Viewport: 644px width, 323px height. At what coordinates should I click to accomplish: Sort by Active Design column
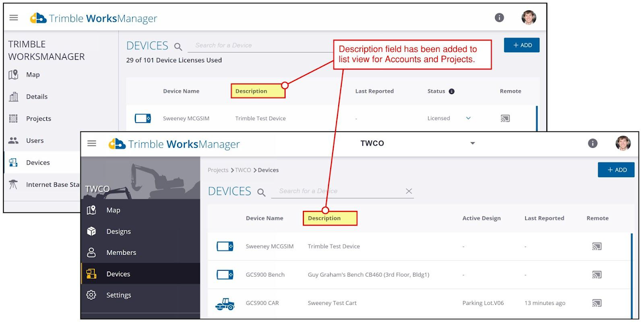point(481,218)
